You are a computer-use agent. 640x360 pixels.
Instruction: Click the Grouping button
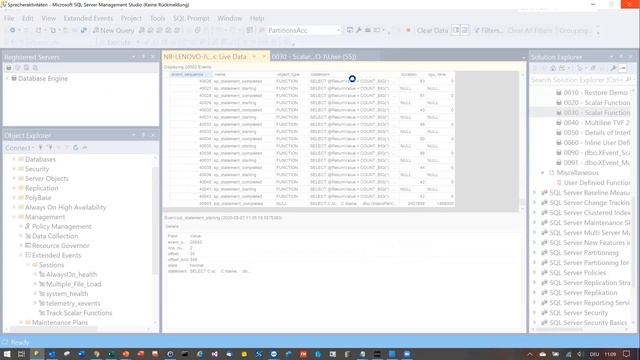(x=575, y=30)
